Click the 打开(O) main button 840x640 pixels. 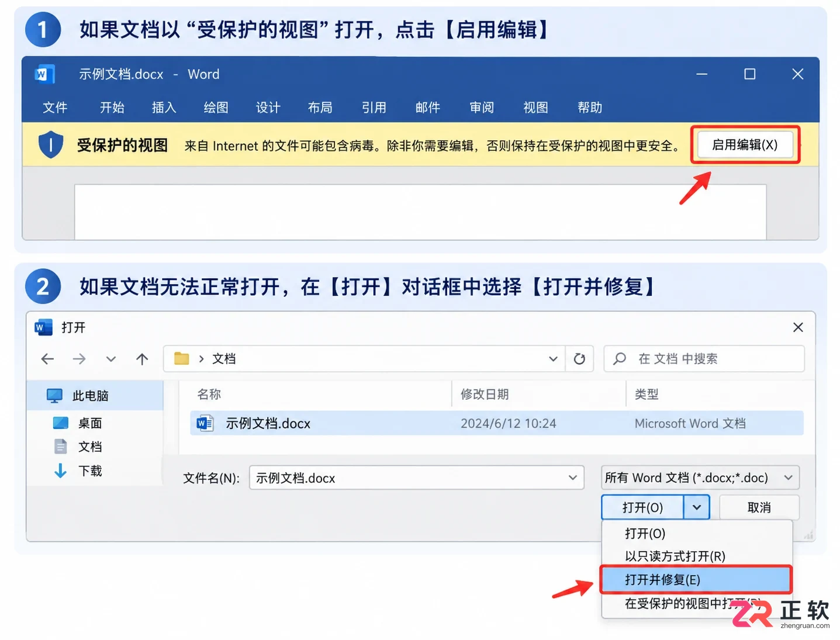[642, 507]
